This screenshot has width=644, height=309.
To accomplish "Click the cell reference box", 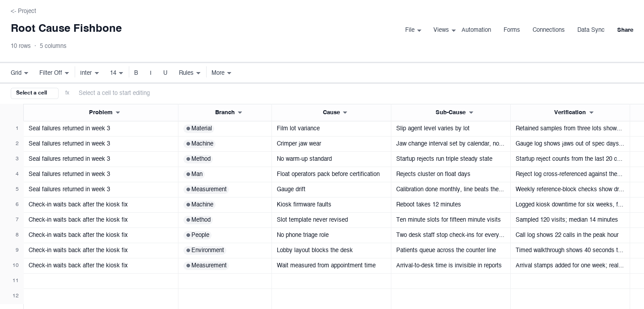I will 34,93.
